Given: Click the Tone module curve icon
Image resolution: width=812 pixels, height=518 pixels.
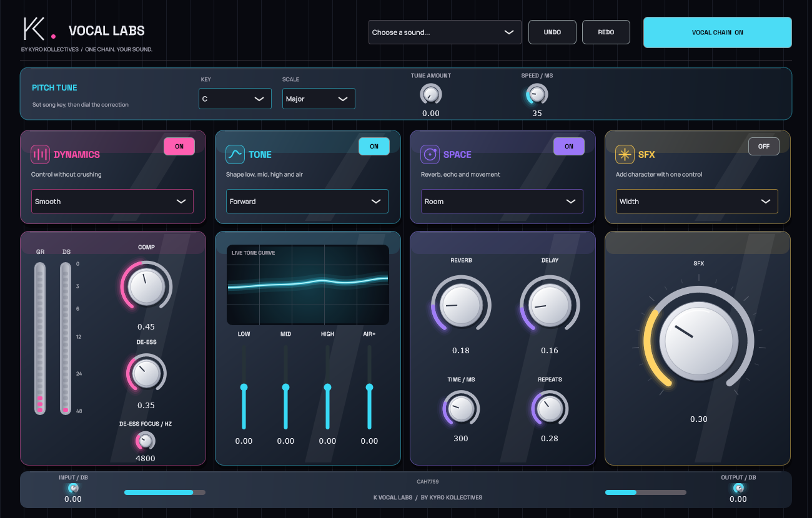Looking at the screenshot, I should click(x=235, y=154).
